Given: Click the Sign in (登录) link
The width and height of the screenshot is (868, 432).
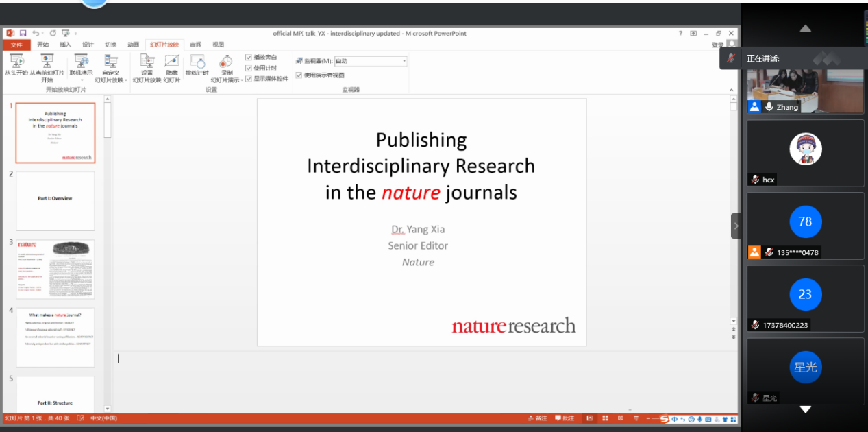Looking at the screenshot, I should (x=717, y=45).
